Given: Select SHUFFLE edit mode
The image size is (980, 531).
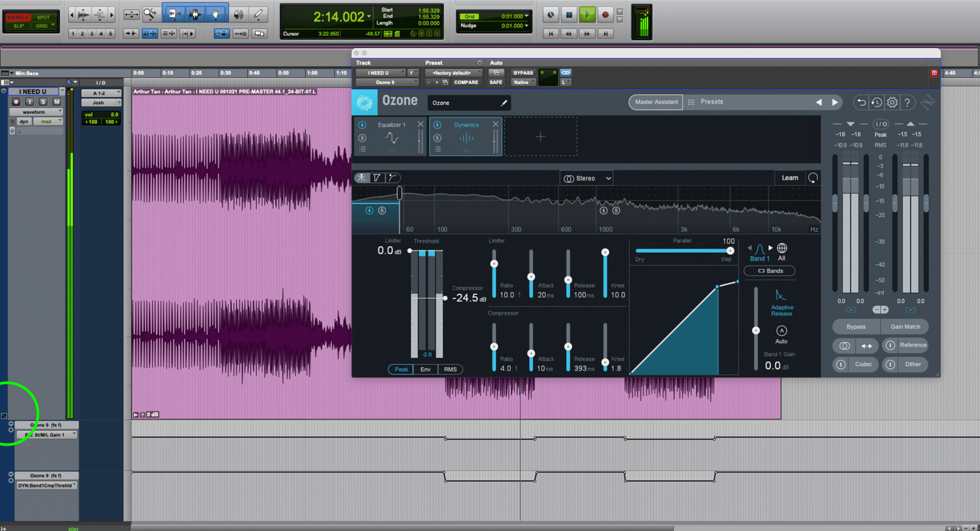Looking at the screenshot, I should tap(17, 17).
